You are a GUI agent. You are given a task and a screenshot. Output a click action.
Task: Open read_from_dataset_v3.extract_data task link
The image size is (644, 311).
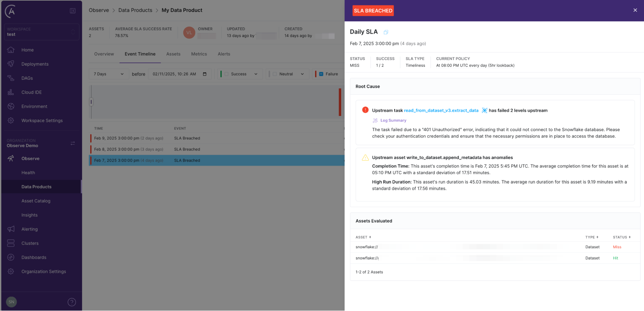click(441, 110)
